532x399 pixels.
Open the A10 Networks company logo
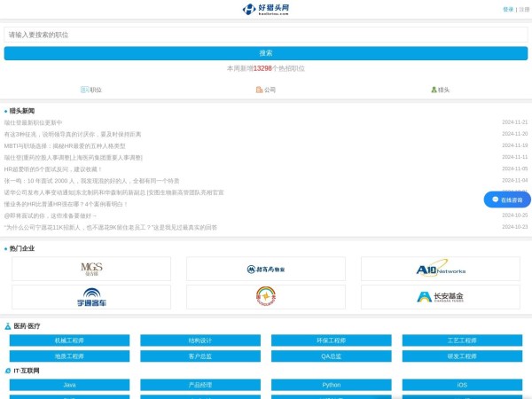pos(440,269)
